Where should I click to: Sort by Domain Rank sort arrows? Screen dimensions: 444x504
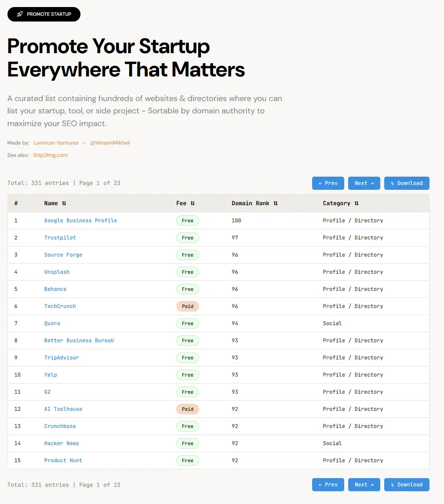pyautogui.click(x=276, y=203)
